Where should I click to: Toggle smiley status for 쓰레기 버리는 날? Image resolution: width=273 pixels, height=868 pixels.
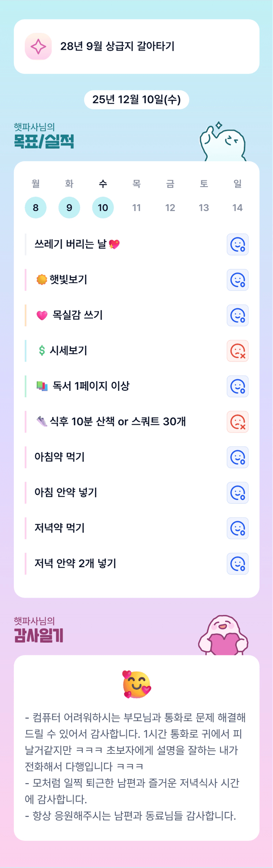[238, 244]
